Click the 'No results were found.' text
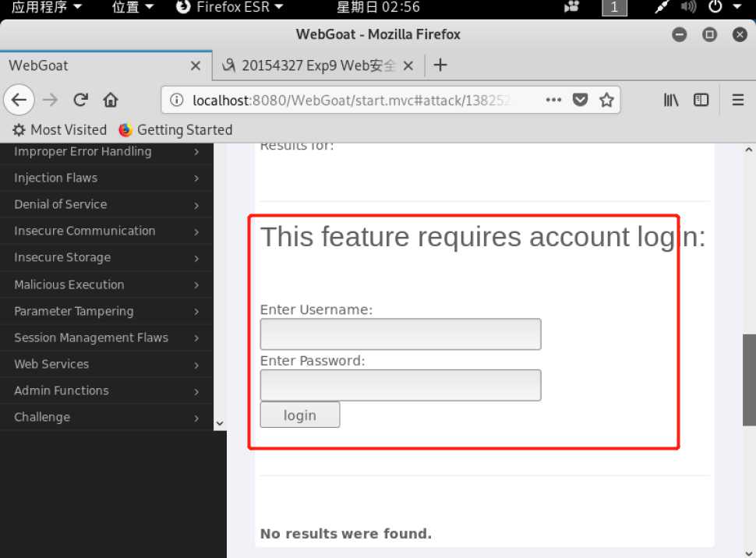Viewport: 756px width, 558px height. (346, 533)
